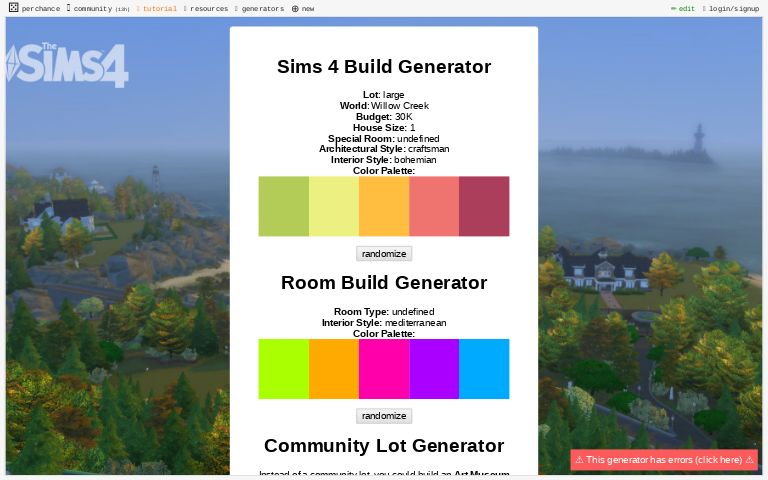Click the Sims 4 Build Generator heading
The width and height of the screenshot is (768, 480).
[384, 67]
